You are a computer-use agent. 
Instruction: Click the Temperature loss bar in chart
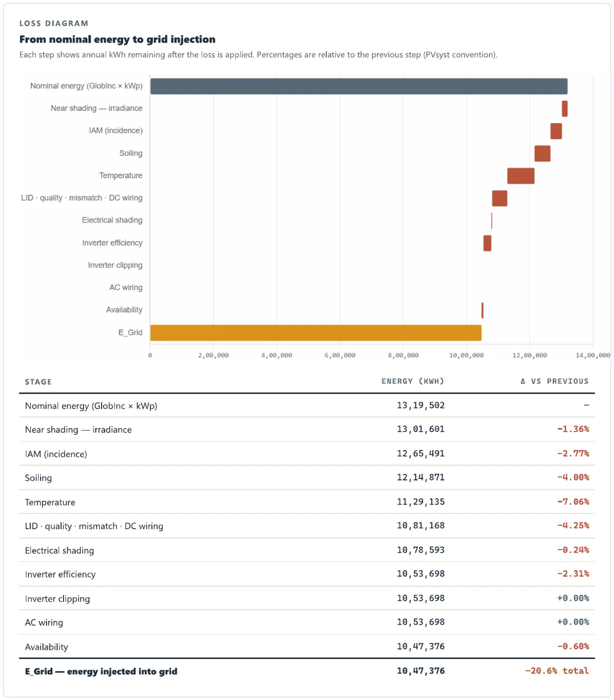point(521,176)
